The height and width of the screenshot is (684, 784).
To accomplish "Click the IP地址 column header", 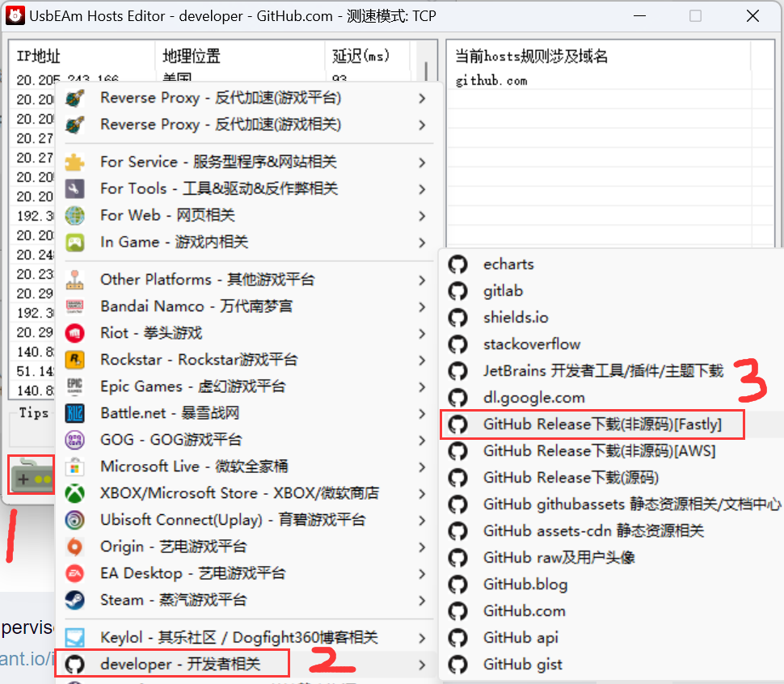I will tap(82, 56).
